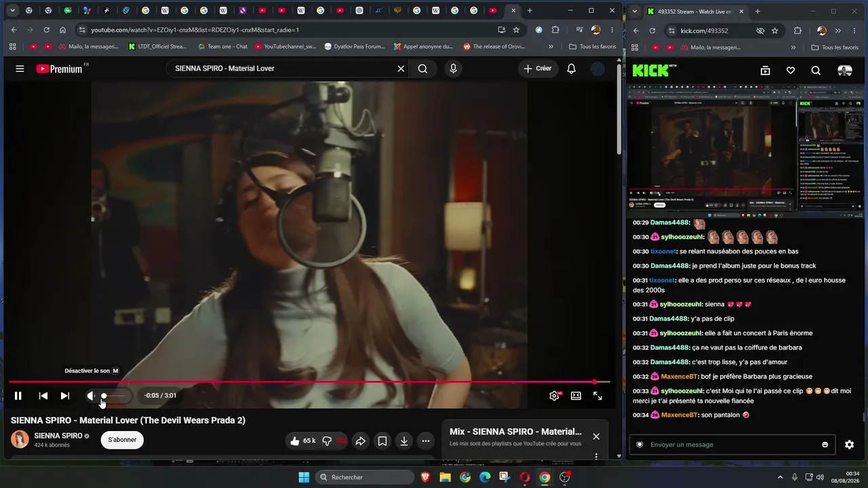
Task: Seek on the red video progress bar
Action: tap(309, 382)
